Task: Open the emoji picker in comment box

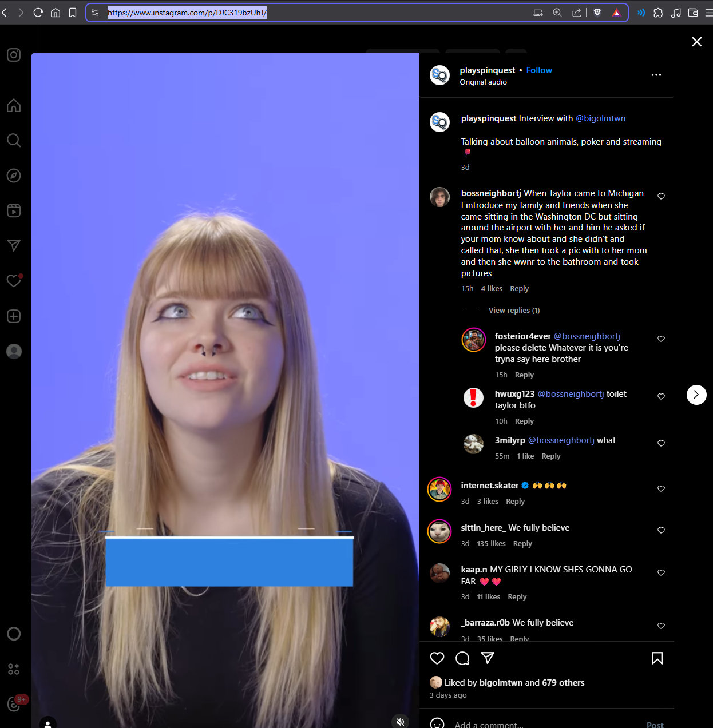Action: 437,724
